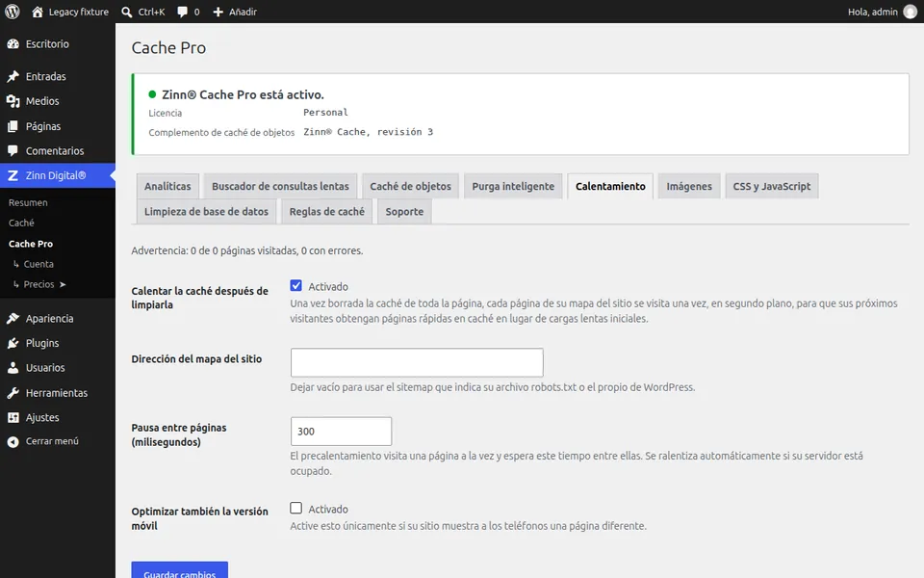The height and width of the screenshot is (578, 924).
Task: Click the Legacy fixture site name
Action: coord(78,12)
